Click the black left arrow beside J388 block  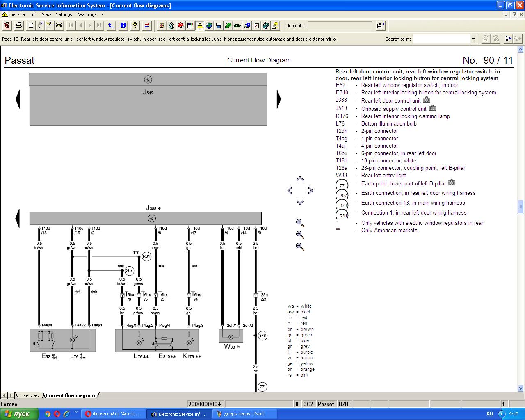click(17, 218)
